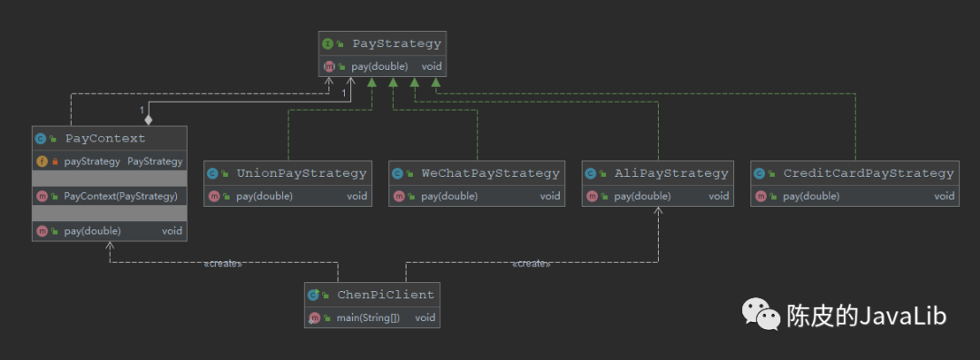Select PayContext(PayStrategy) constructor row
The image size is (980, 360).
(x=110, y=196)
